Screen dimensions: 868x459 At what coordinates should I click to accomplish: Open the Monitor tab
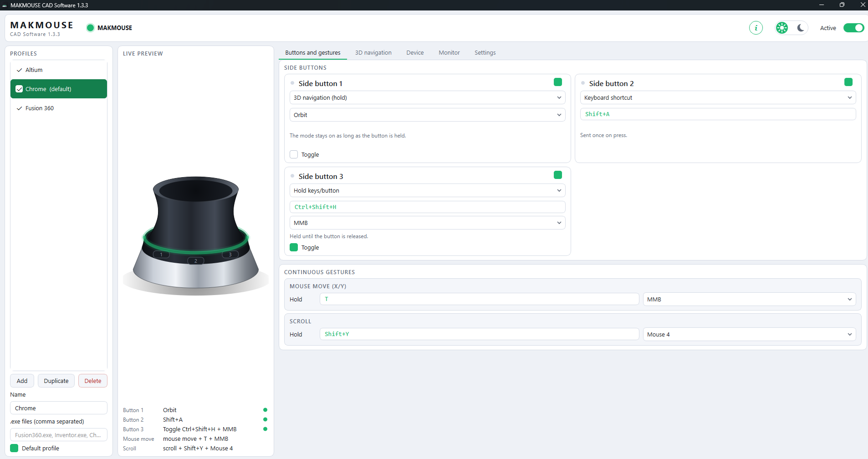tap(449, 53)
